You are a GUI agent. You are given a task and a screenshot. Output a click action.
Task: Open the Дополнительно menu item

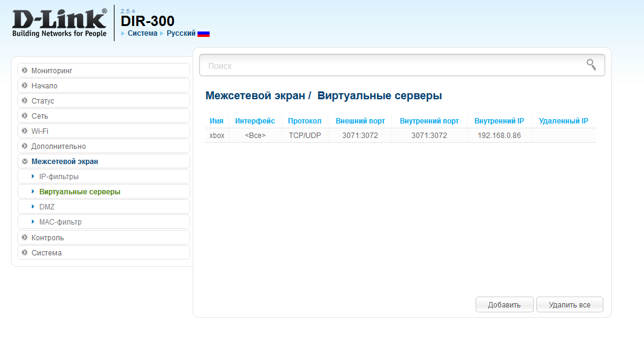[104, 146]
